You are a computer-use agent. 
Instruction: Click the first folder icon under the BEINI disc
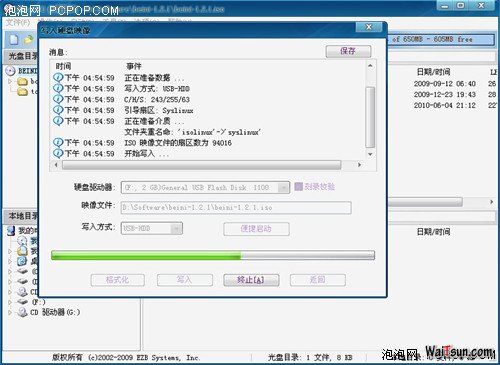point(22,81)
